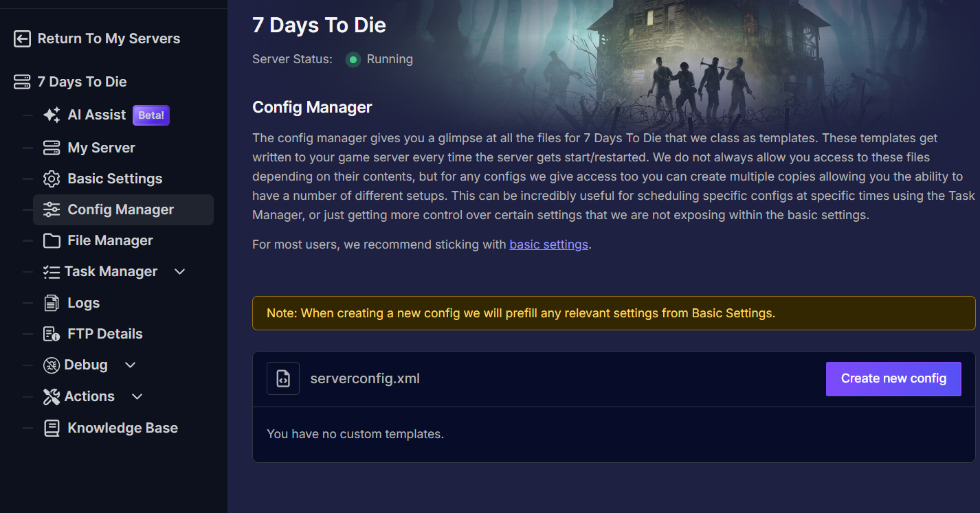Click the 7 Days To Die page title
This screenshot has height=513, width=980.
[x=319, y=25]
